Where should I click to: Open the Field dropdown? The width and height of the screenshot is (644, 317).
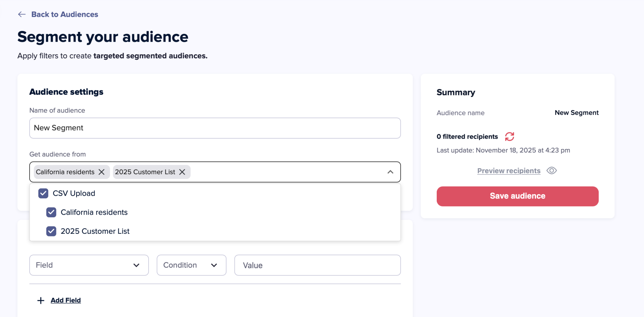pos(89,265)
